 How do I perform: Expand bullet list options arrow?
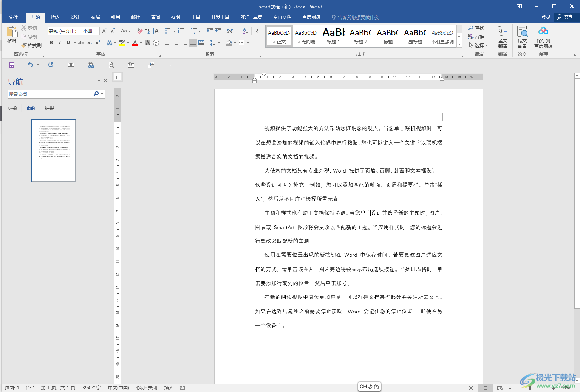coord(174,31)
